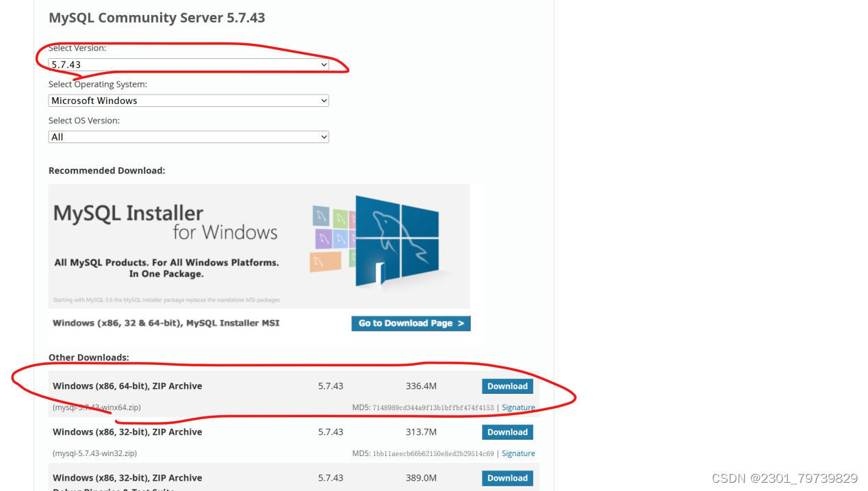Image resolution: width=868 pixels, height=491 pixels.
Task: Click the MD5 hash starting with 1bb11aee
Action: click(x=433, y=453)
